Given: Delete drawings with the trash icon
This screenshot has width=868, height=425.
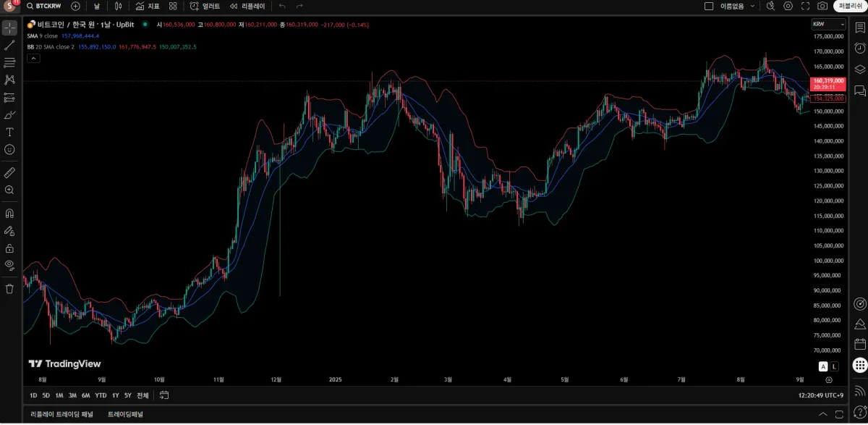Looking at the screenshot, I should pyautogui.click(x=9, y=289).
